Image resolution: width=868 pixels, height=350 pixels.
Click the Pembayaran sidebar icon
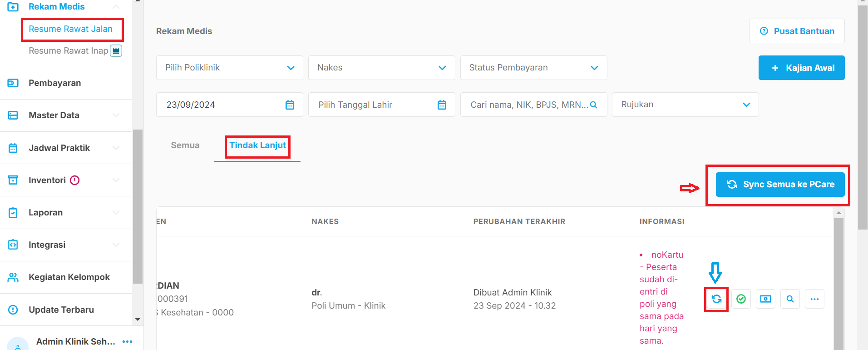13,83
